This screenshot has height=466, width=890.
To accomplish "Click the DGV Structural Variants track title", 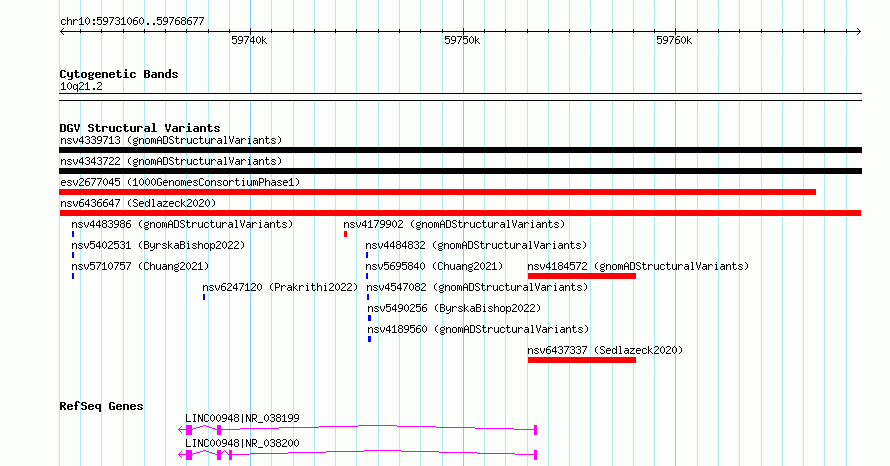I will 140,128.
